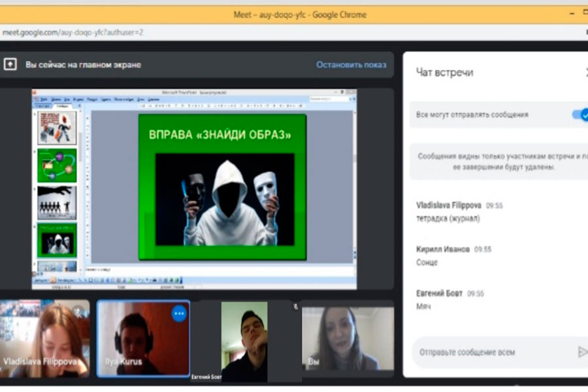Click Евгений Бовт message Мяч

(x=423, y=306)
